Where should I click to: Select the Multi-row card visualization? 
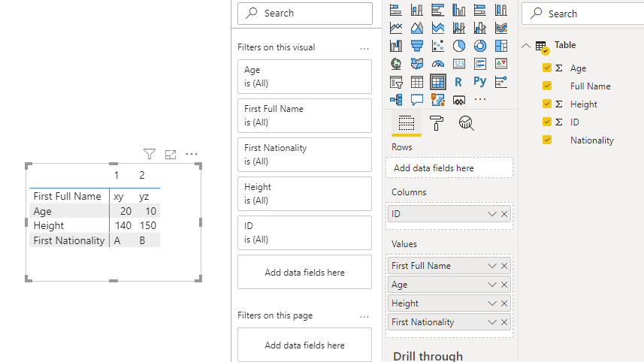pos(479,64)
